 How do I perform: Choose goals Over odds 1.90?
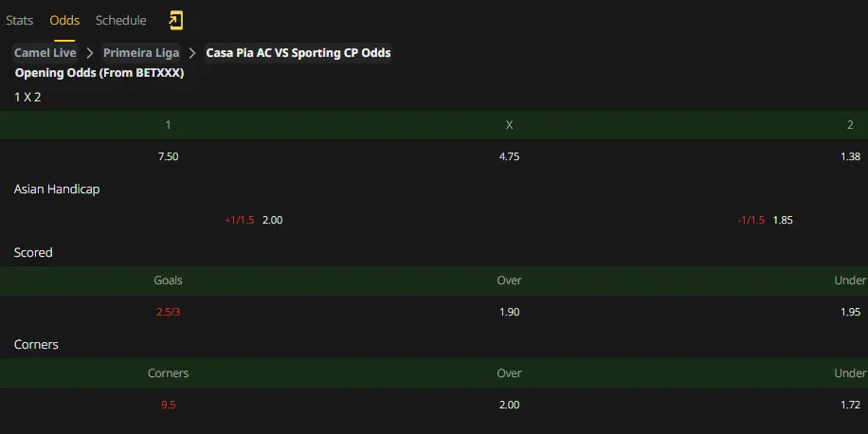pyautogui.click(x=509, y=312)
